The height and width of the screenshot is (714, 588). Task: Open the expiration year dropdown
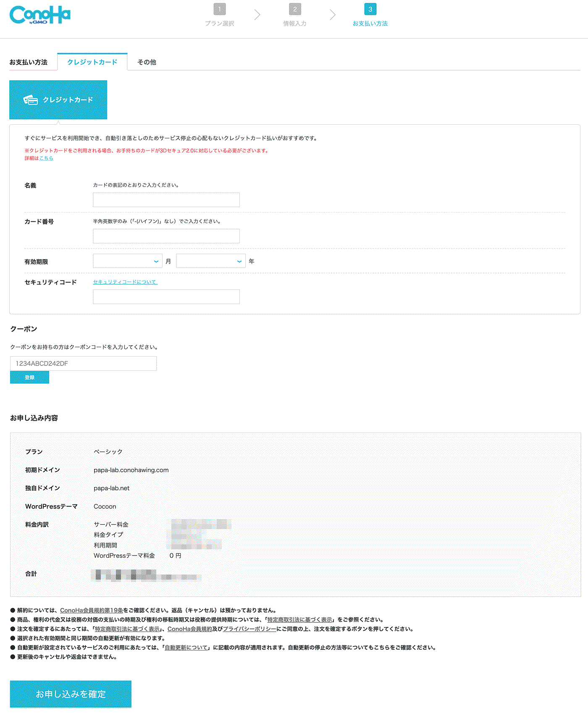coord(210,261)
